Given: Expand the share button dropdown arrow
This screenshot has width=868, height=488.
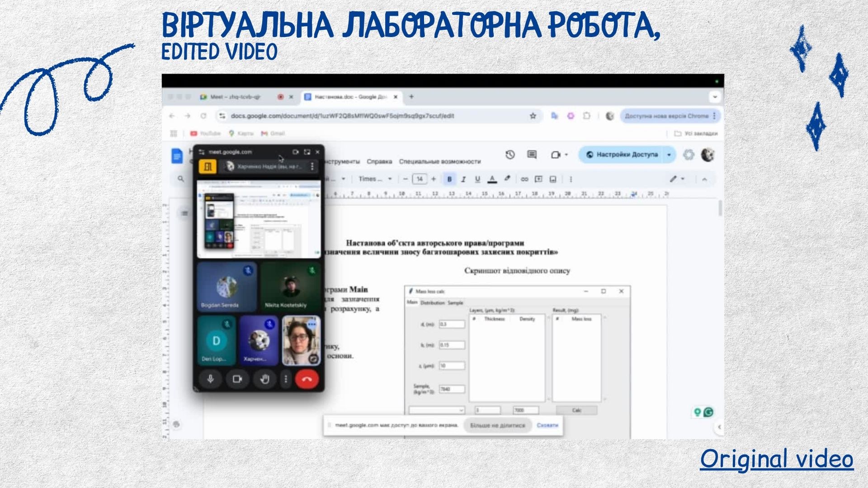Looking at the screenshot, I should pyautogui.click(x=669, y=155).
